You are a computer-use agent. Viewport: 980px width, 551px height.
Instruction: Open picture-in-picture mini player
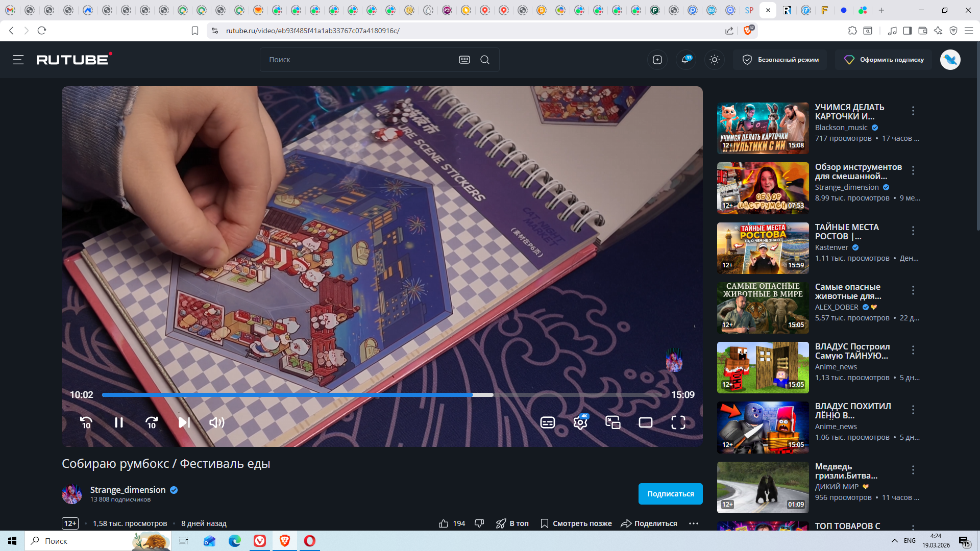(x=612, y=422)
